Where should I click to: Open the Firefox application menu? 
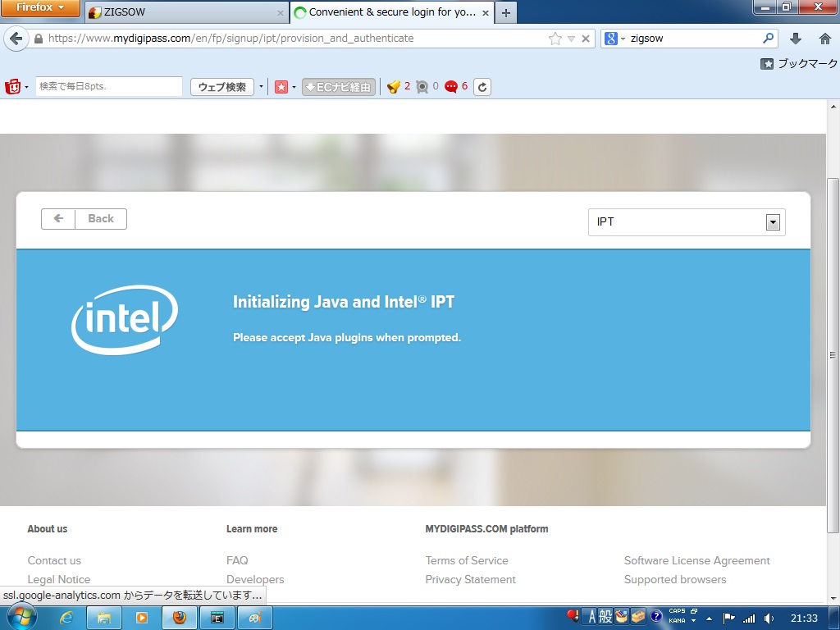pos(40,7)
